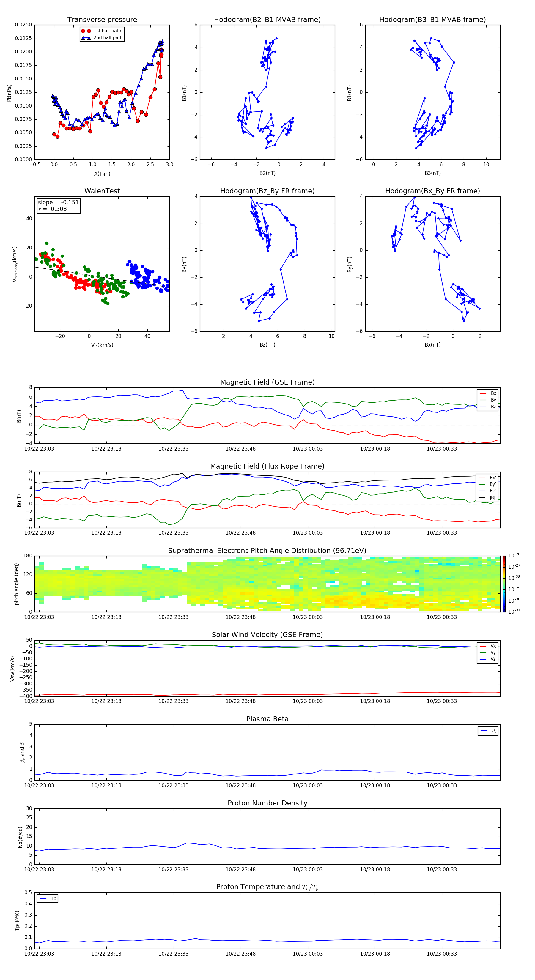This screenshot has width=535, height=980.
Task: Click the 'B3(nT)' x-axis label
Action: 432,173
